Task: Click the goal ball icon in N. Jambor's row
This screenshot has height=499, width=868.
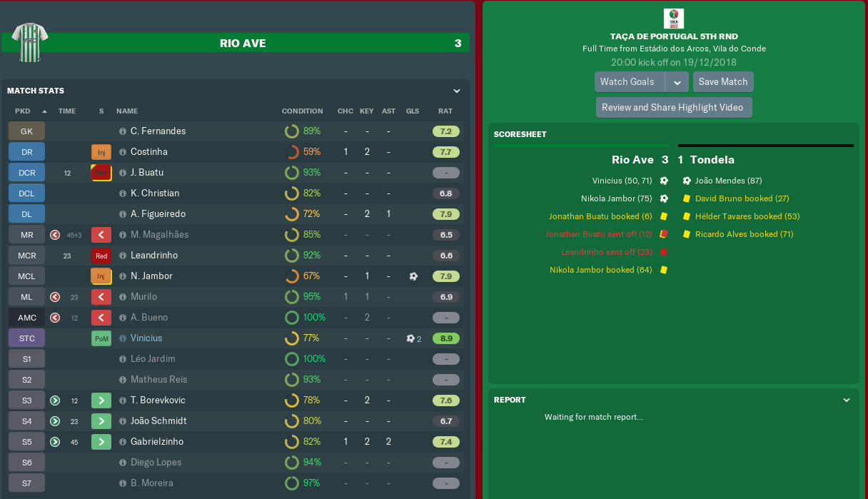Action: click(x=413, y=276)
